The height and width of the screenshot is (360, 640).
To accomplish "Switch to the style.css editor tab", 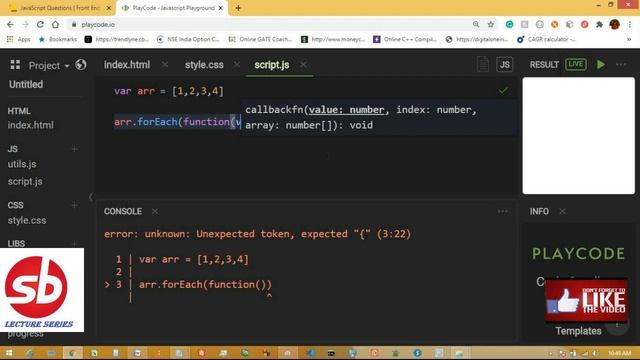I will pyautogui.click(x=204, y=65).
